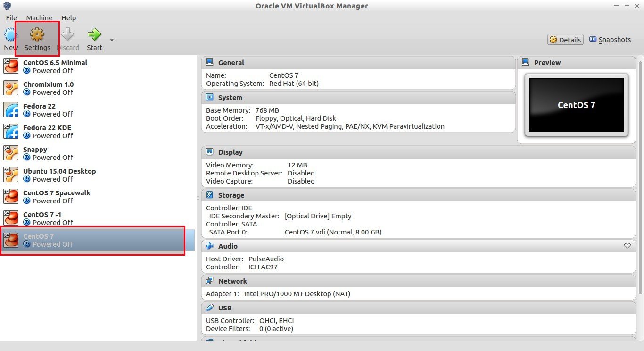This screenshot has height=351, width=644.
Task: Click the Audio section speaker icon
Action: click(x=210, y=246)
